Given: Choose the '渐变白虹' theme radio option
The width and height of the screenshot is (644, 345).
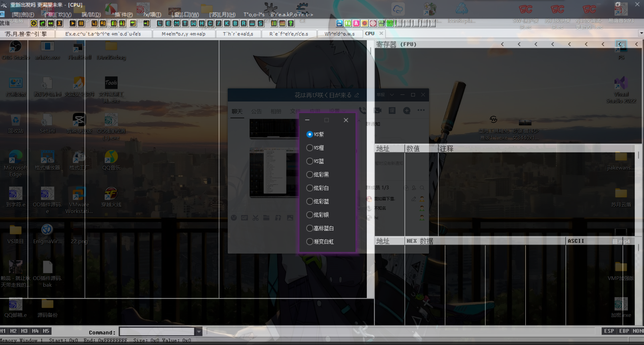Looking at the screenshot, I should pos(310,241).
